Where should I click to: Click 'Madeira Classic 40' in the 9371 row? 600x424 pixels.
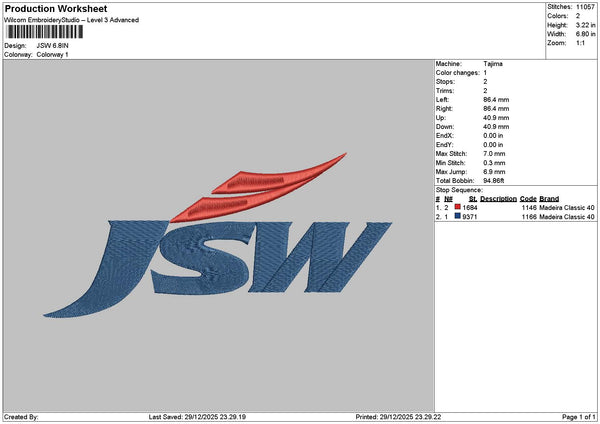coord(567,217)
